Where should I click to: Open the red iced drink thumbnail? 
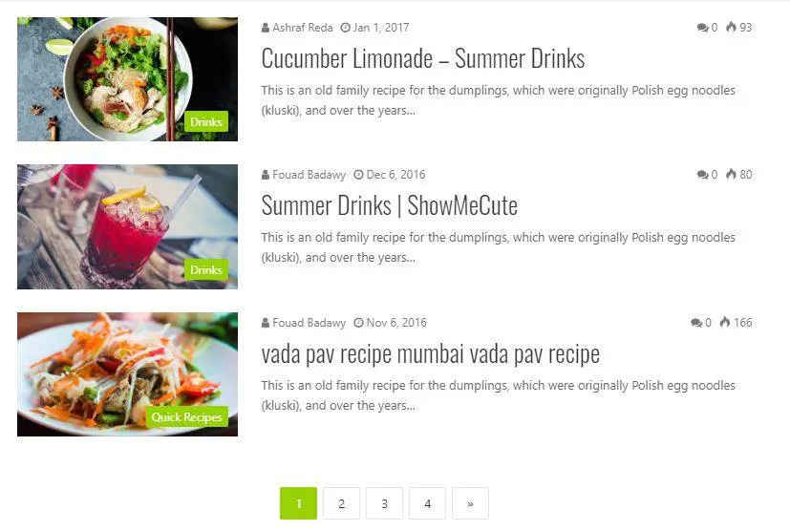[x=127, y=226]
